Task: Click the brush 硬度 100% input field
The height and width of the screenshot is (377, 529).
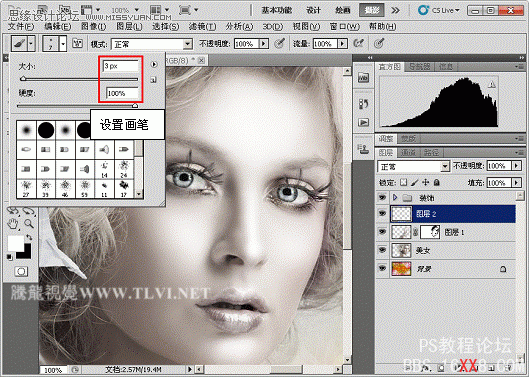Action: pyautogui.click(x=122, y=93)
